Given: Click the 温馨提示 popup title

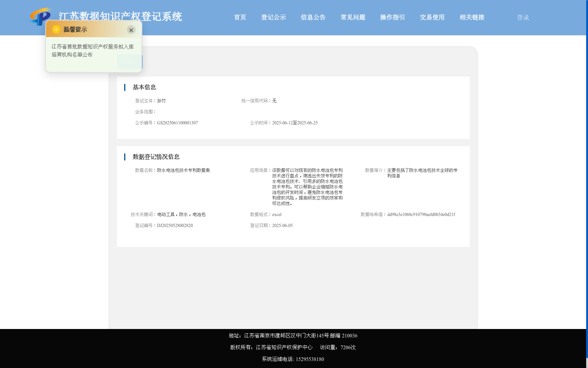Looking at the screenshot, I should click(x=75, y=29).
